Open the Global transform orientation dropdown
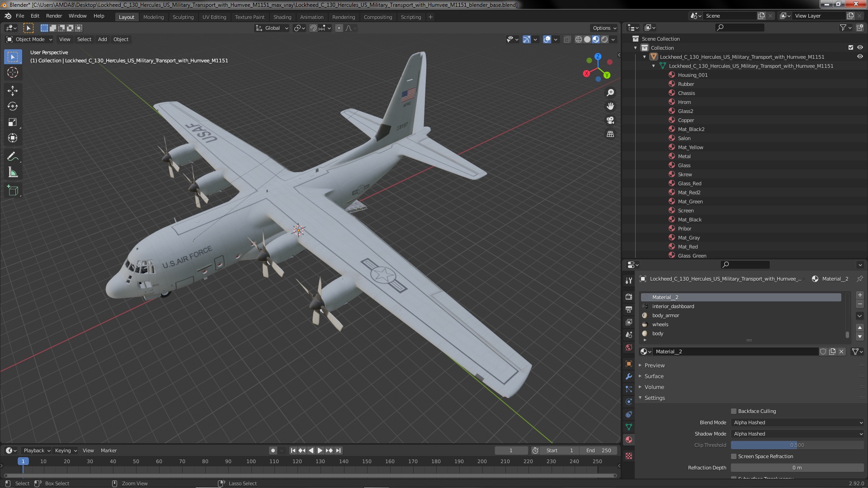This screenshot has width=868, height=488. click(x=272, y=28)
